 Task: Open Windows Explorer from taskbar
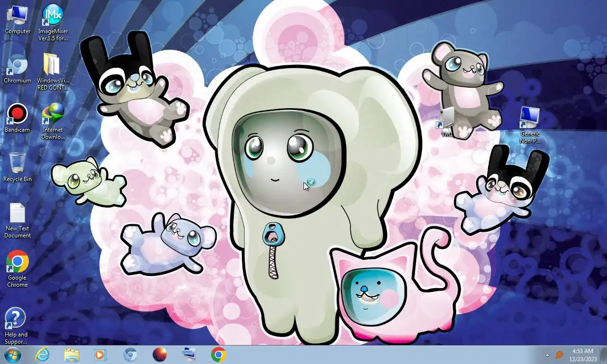click(72, 355)
